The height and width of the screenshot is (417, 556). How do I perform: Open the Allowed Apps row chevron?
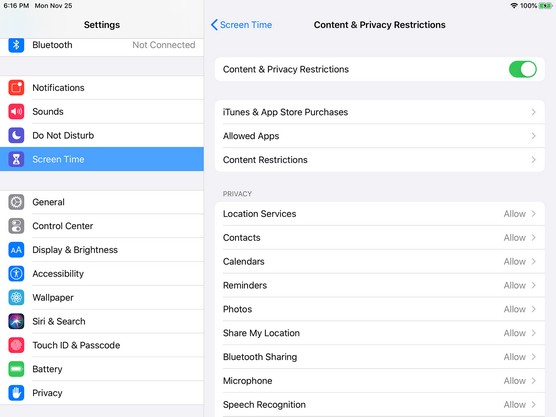point(533,136)
